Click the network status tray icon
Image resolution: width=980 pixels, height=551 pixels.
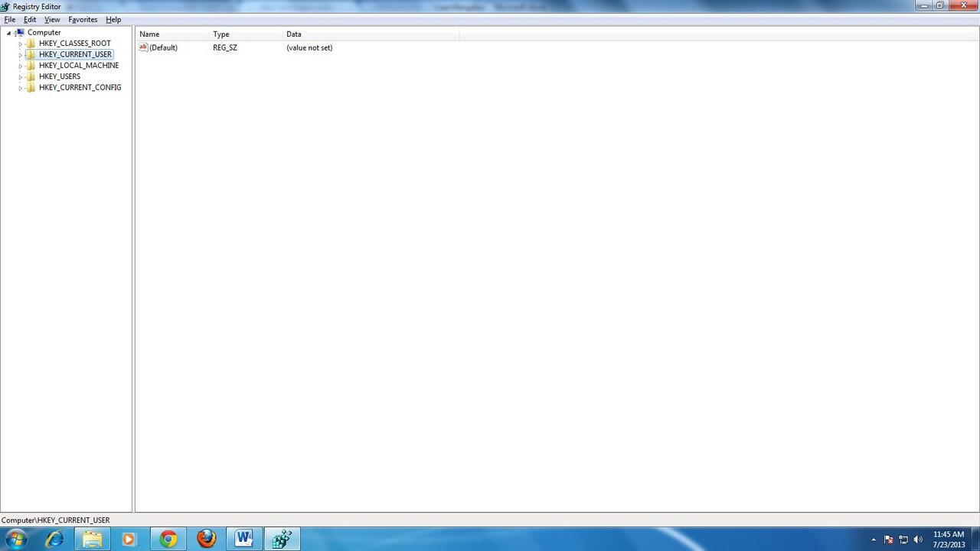(x=903, y=540)
